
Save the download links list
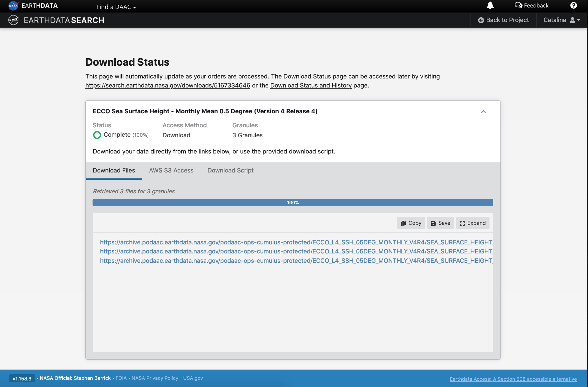pos(440,223)
